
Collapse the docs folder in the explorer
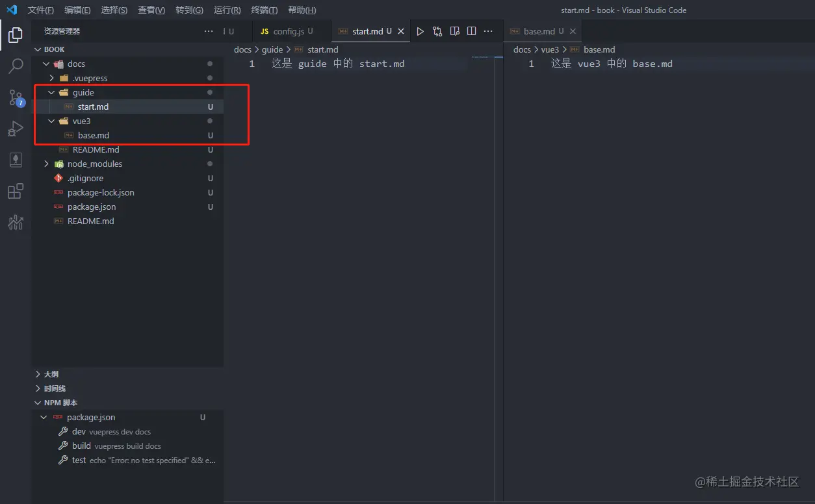point(46,64)
